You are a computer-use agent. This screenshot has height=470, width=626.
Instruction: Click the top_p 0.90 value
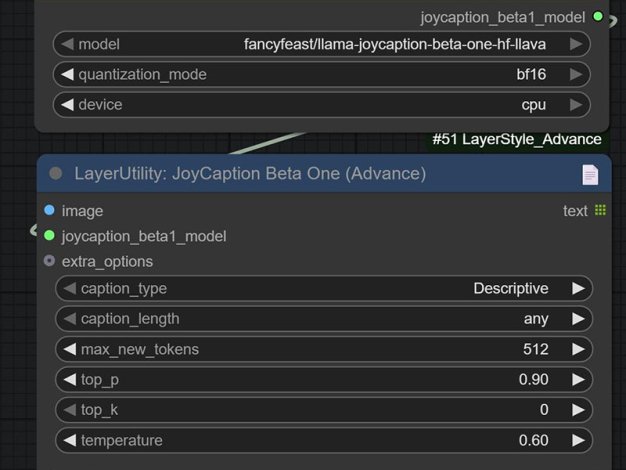[x=533, y=379]
